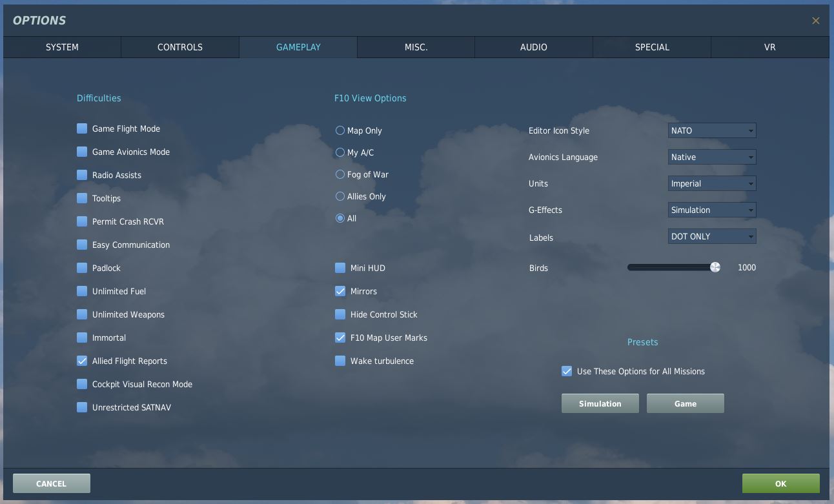
Task: Uncheck Allied Flight Reports
Action: 82,361
